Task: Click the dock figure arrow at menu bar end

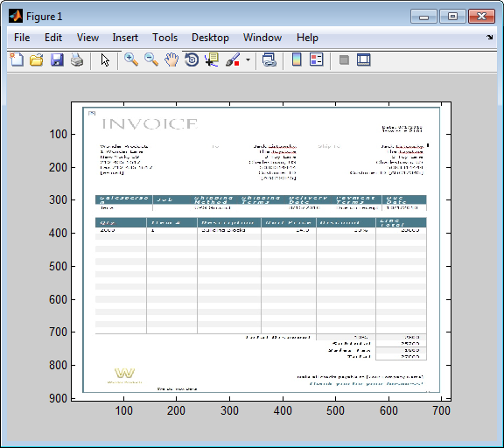Action: click(x=489, y=38)
